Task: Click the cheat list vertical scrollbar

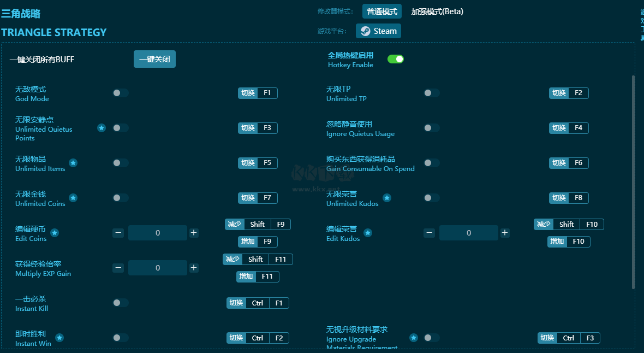Action: pos(633,182)
